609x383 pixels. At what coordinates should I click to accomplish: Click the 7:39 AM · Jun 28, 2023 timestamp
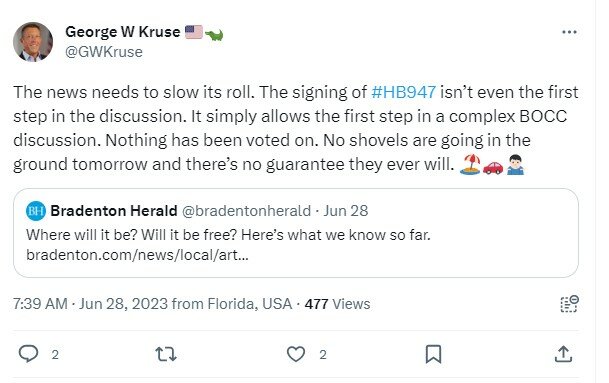coord(90,304)
